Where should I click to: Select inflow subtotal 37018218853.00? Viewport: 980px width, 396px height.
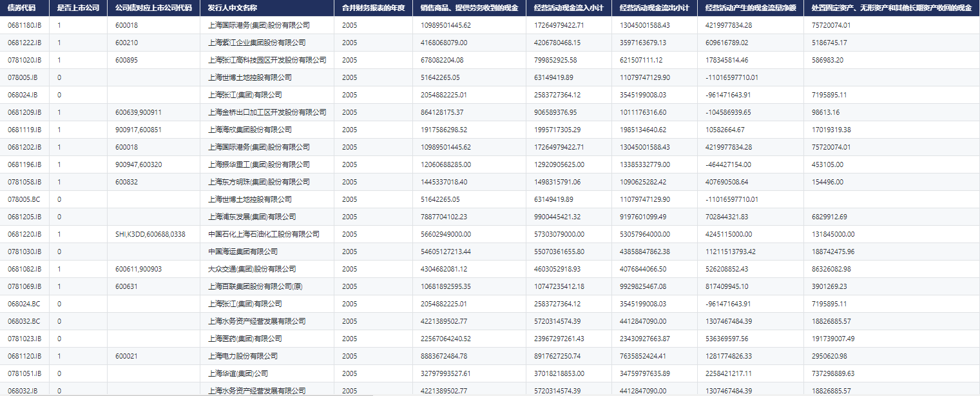(560, 373)
